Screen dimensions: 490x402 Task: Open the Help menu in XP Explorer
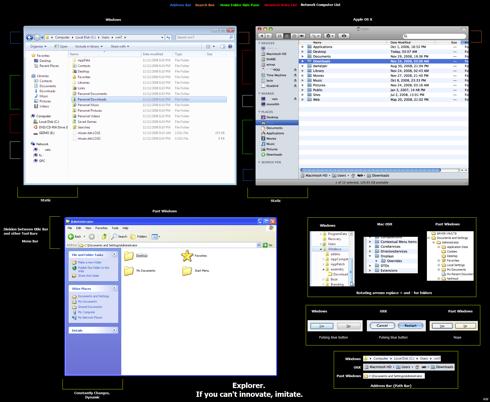pos(125,228)
